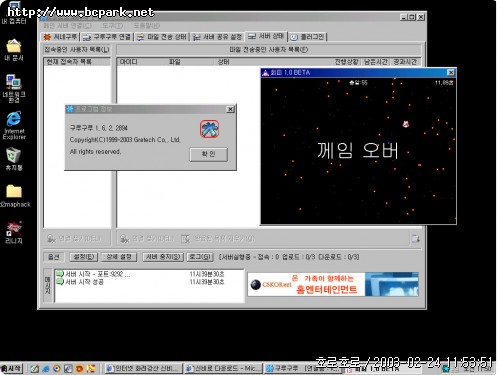Viewport: 500px width, 375px height.
Task: Sort by the 파일 column header
Action: [x=190, y=62]
